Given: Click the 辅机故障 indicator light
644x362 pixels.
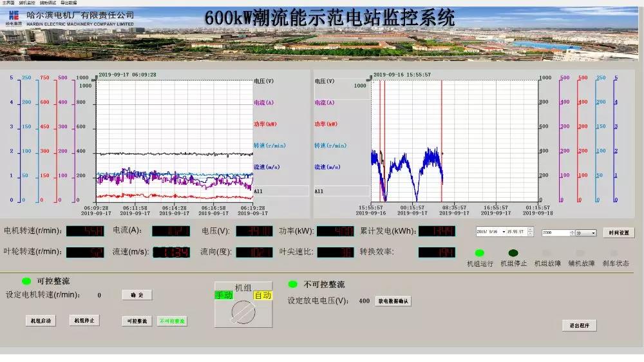Looking at the screenshot, I should click(580, 253).
